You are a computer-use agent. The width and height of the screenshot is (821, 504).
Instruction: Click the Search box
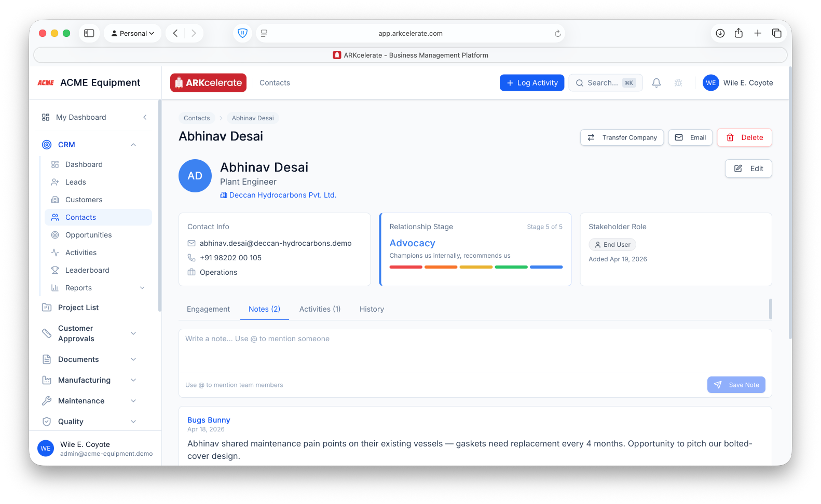point(606,83)
